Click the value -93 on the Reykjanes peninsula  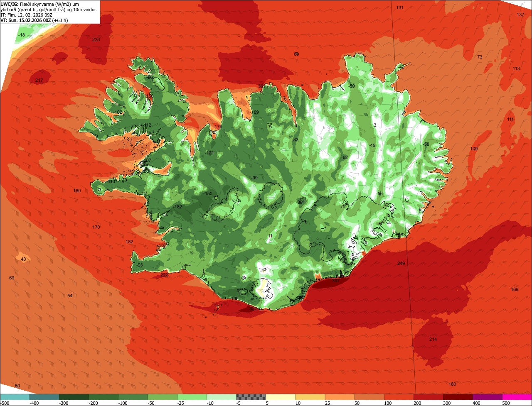point(139,265)
